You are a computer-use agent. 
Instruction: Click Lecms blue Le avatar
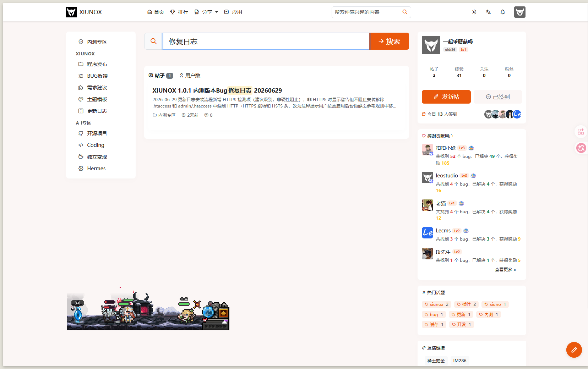[x=428, y=233]
